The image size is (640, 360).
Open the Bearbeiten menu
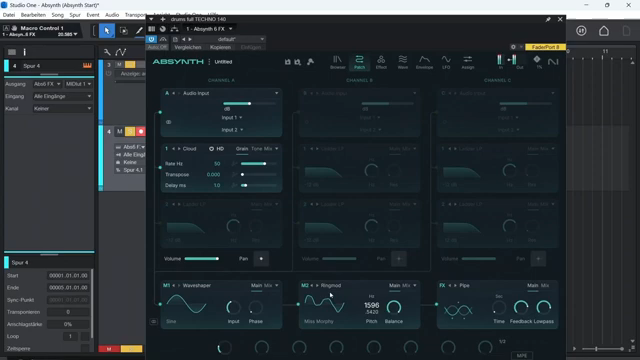[33, 15]
